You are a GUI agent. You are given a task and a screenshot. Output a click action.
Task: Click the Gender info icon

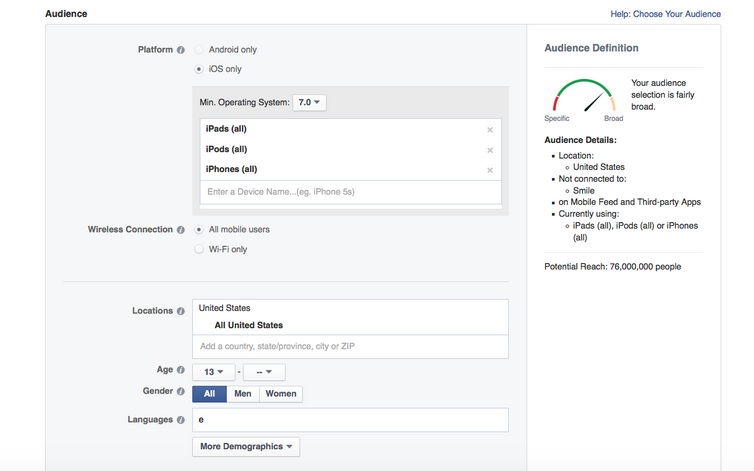(181, 392)
